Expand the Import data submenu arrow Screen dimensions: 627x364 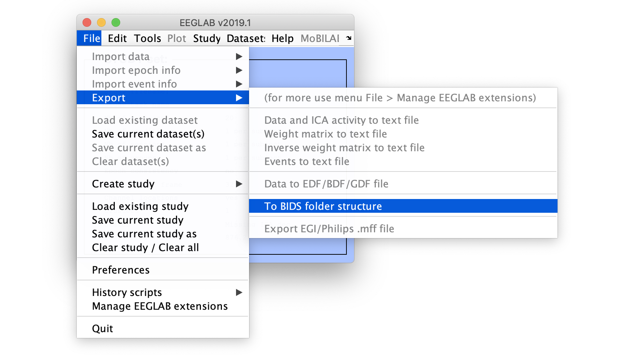tap(239, 56)
